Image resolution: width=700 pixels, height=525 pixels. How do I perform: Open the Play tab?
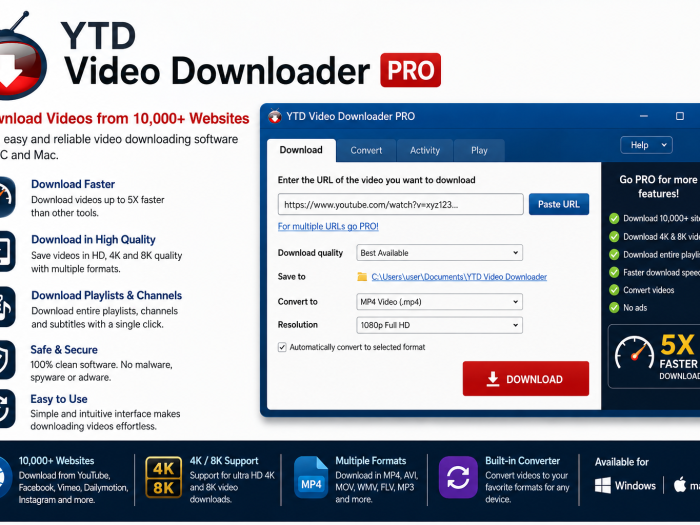(x=479, y=150)
